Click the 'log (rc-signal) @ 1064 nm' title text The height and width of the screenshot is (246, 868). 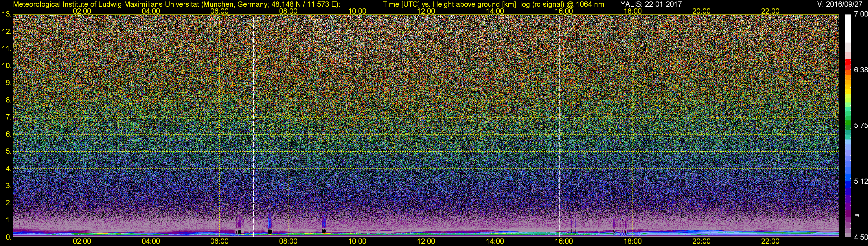coord(562,4)
